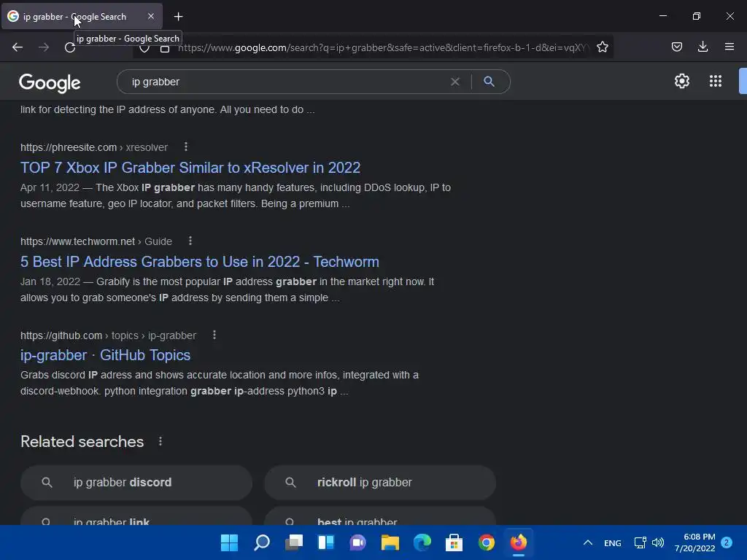Open the Google apps grid
Image resolution: width=747 pixels, height=560 pixels.
(716, 81)
